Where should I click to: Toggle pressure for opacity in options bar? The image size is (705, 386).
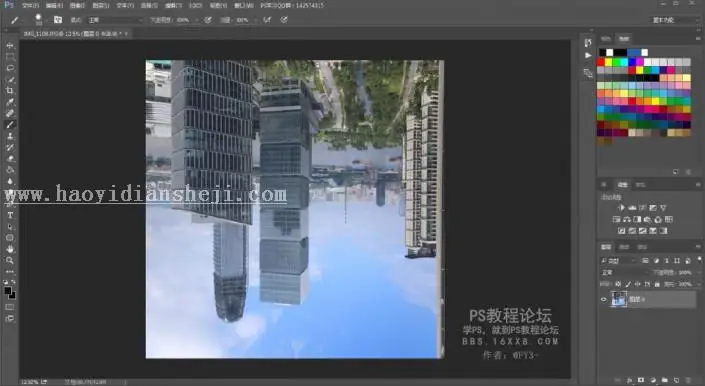pos(208,20)
